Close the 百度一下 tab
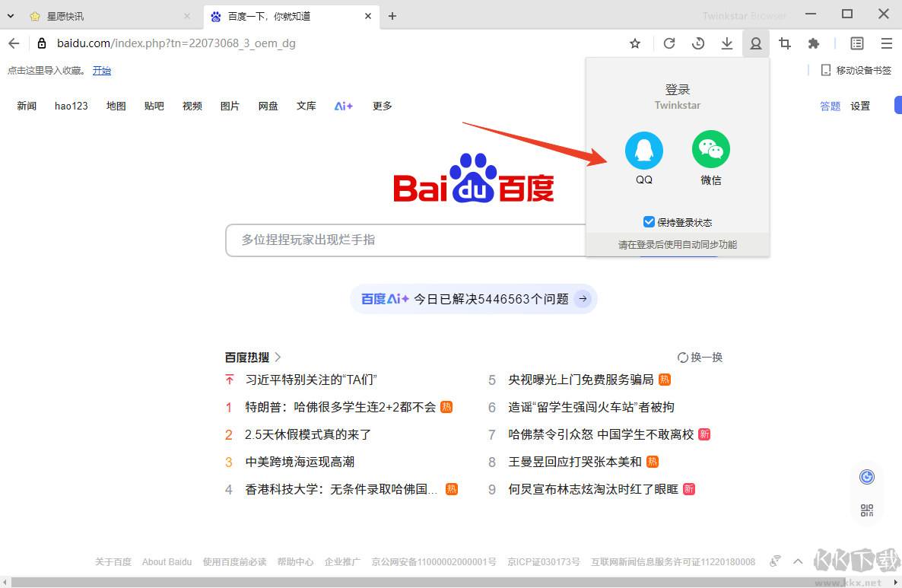Screen dimensions: 902x588 click(x=368, y=16)
